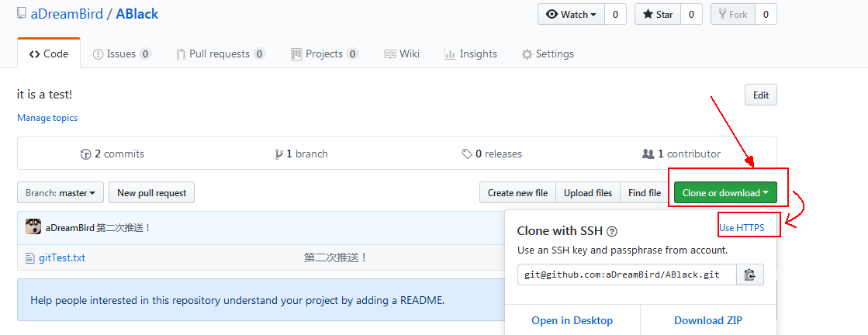Click the Download ZIP button
Image resolution: width=868 pixels, height=335 pixels.
pyautogui.click(x=708, y=320)
